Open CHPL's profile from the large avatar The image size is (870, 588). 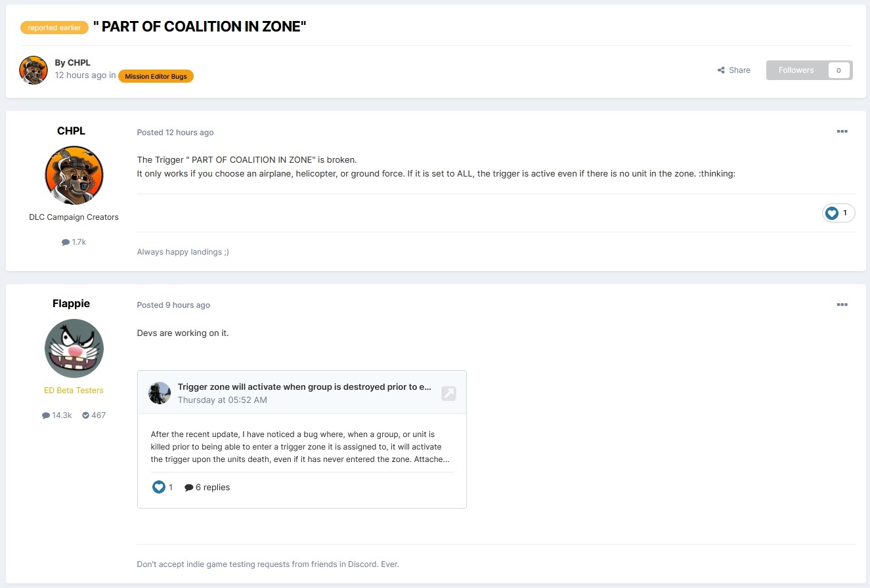click(74, 175)
